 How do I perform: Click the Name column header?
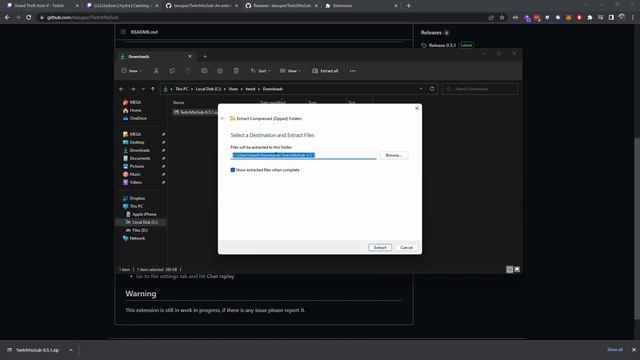coord(179,102)
